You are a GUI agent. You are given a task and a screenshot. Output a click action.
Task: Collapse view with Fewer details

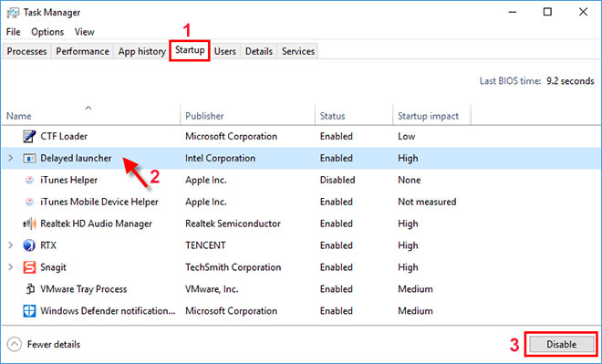tap(44, 345)
